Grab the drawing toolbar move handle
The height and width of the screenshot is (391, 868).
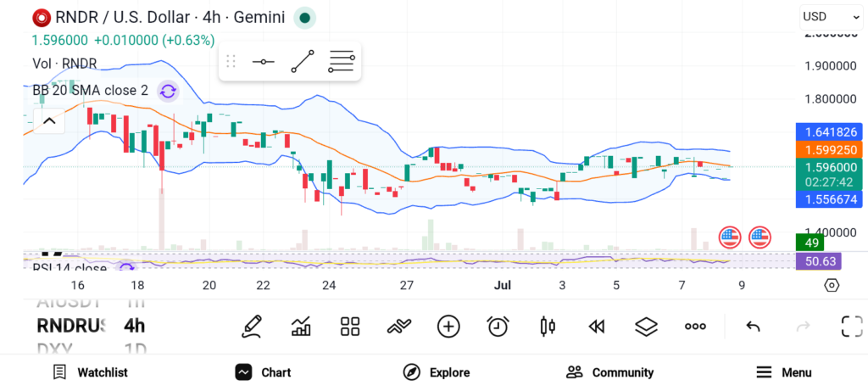[231, 61]
